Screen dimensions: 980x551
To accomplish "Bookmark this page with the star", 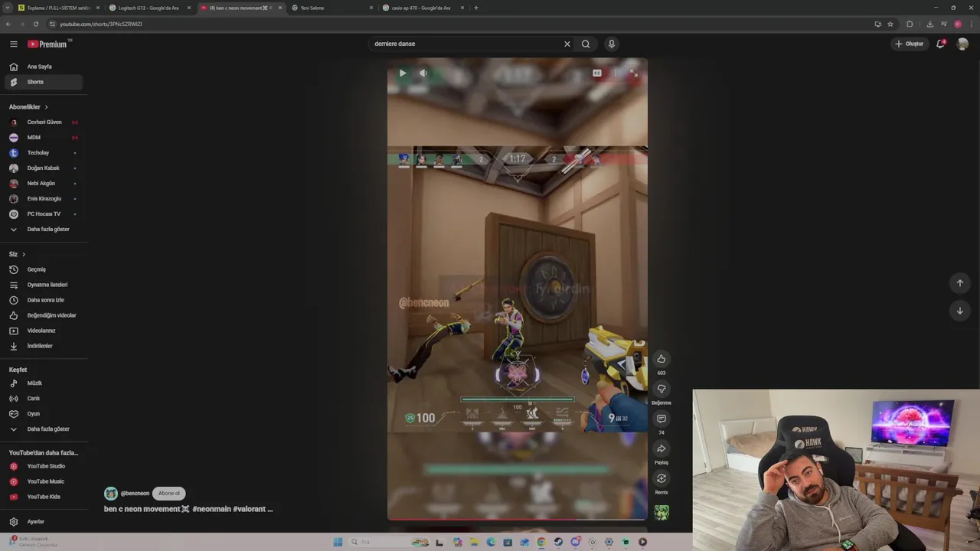I will tap(890, 24).
